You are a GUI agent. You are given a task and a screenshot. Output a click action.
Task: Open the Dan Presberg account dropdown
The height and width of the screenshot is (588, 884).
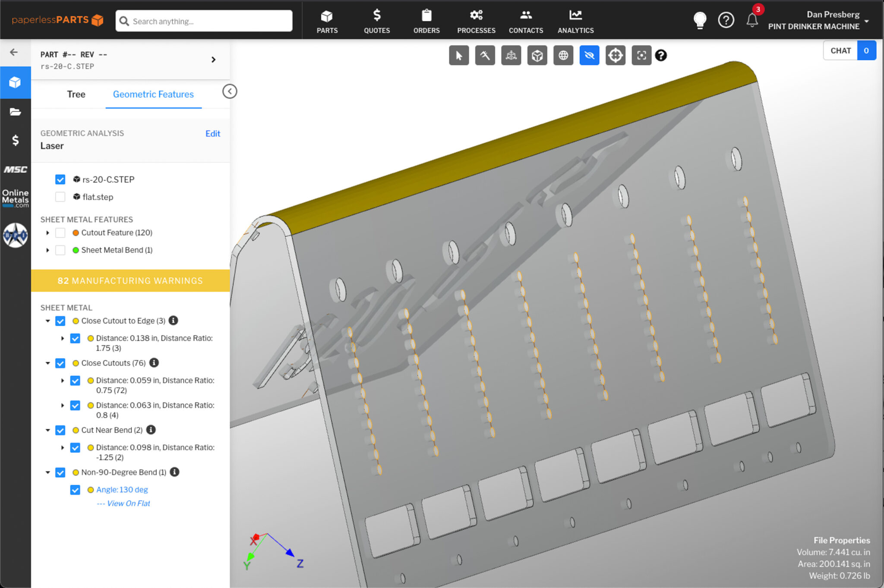coord(866,21)
